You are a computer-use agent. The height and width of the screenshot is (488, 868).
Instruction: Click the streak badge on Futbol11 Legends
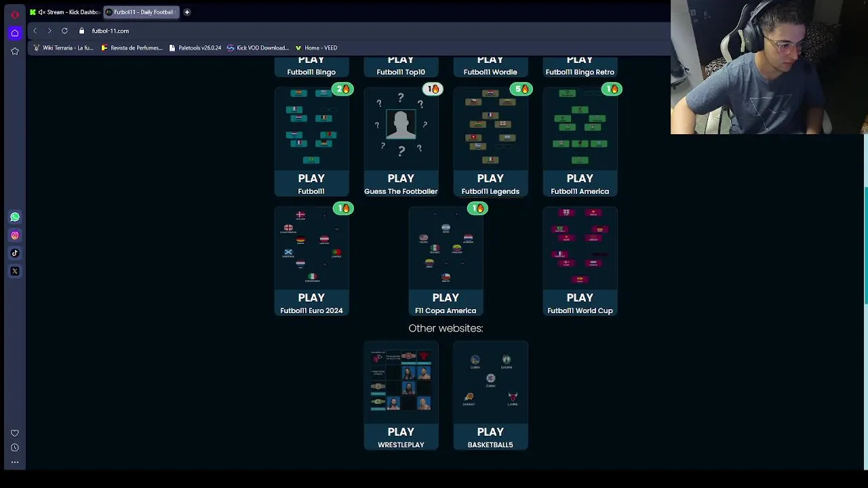pos(522,89)
